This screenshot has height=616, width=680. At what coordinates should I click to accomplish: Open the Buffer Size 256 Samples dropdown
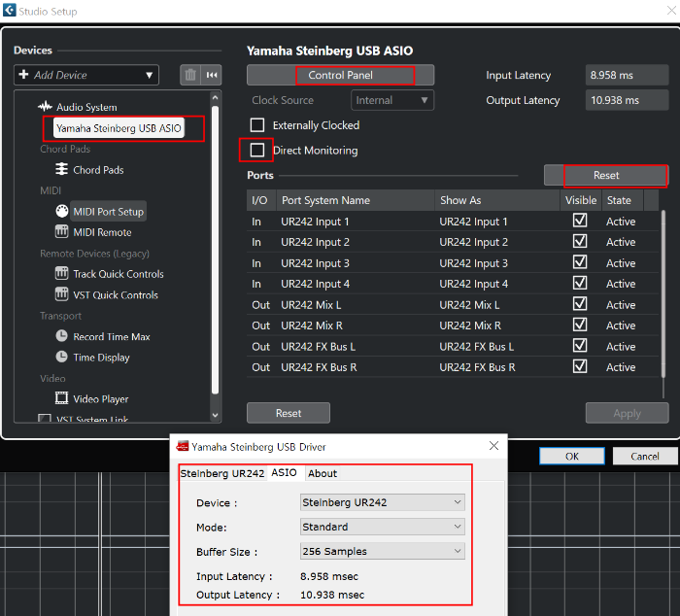pyautogui.click(x=382, y=551)
